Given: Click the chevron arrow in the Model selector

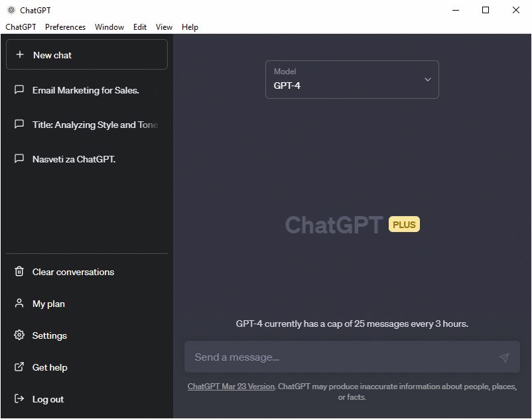Looking at the screenshot, I should 427,80.
